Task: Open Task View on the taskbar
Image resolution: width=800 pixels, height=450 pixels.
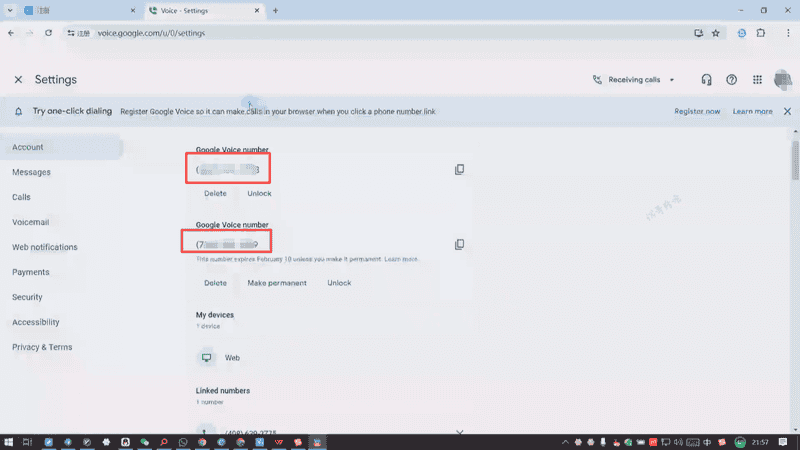Action: 28,442
